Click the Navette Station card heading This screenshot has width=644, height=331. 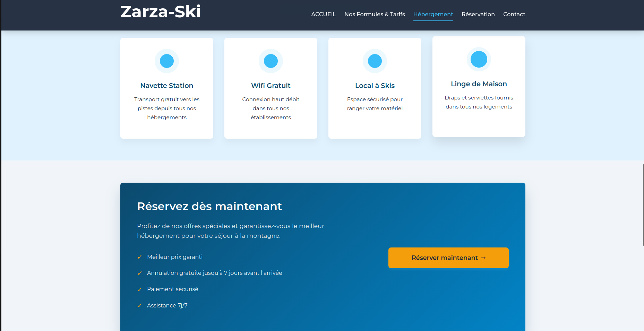[167, 86]
